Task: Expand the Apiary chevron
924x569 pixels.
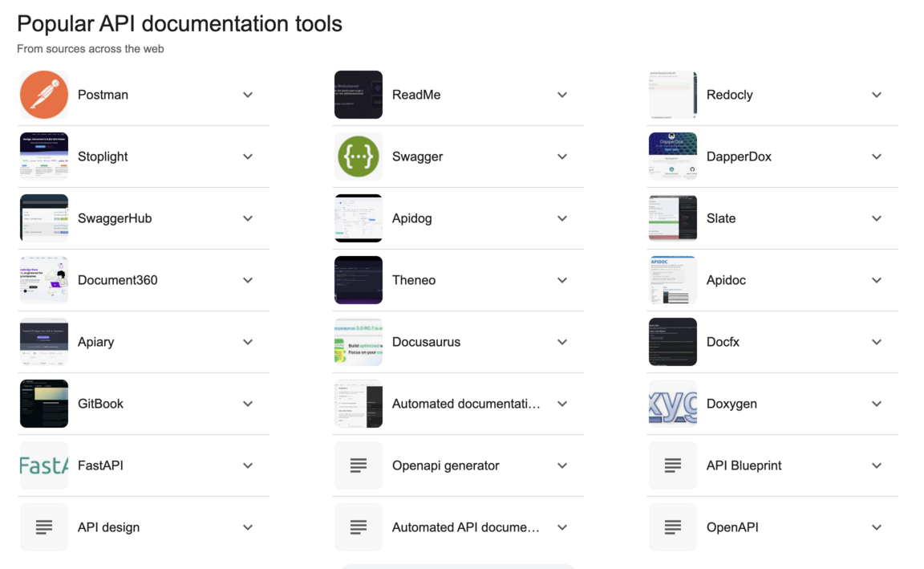Action: pos(248,342)
